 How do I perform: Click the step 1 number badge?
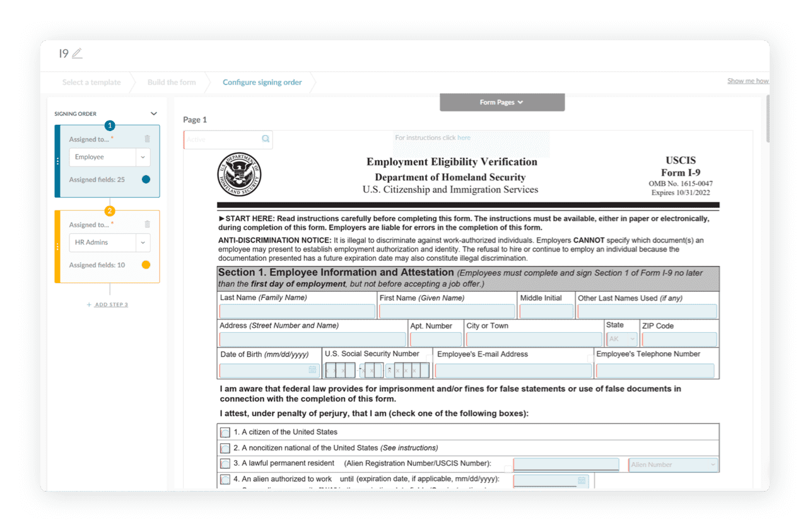[110, 125]
